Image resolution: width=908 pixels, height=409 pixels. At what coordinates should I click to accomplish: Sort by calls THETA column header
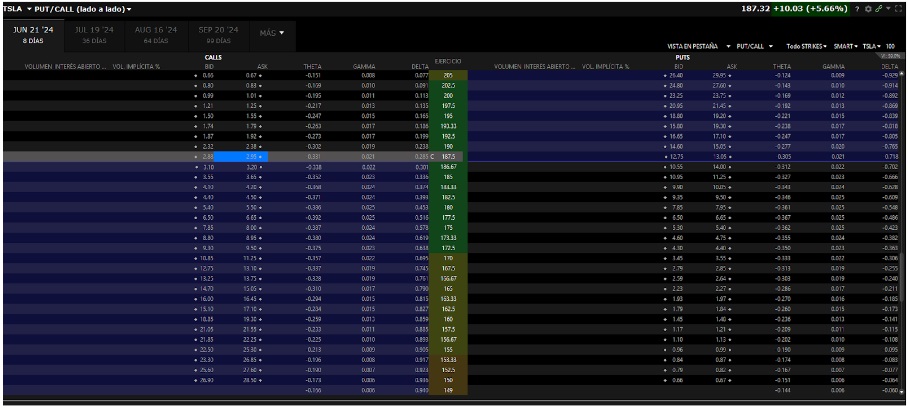pyautogui.click(x=312, y=66)
